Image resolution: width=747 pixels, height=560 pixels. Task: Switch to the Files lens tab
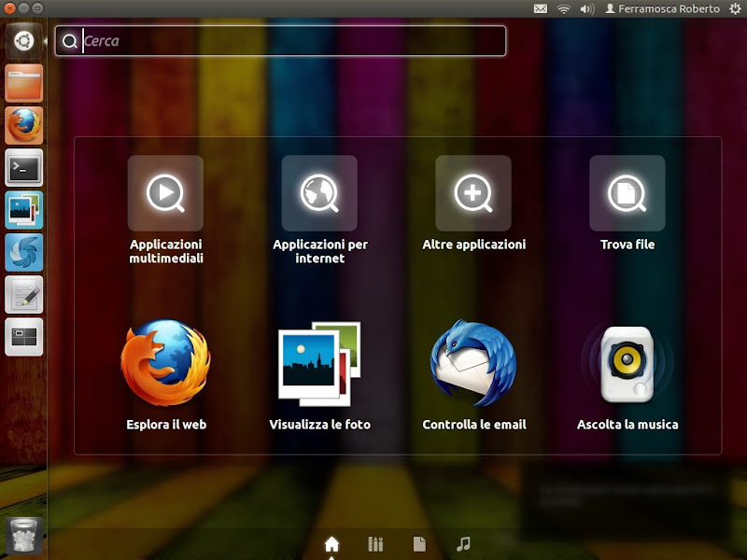pyautogui.click(x=419, y=544)
